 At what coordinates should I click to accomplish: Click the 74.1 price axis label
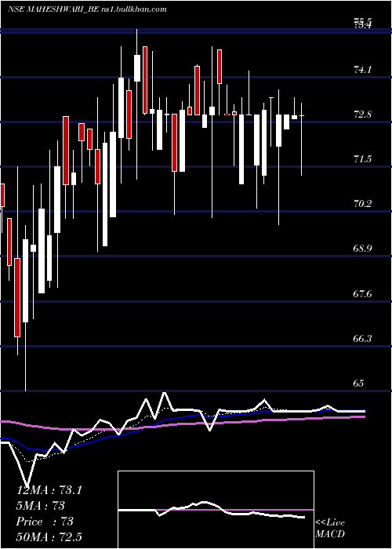tap(362, 70)
